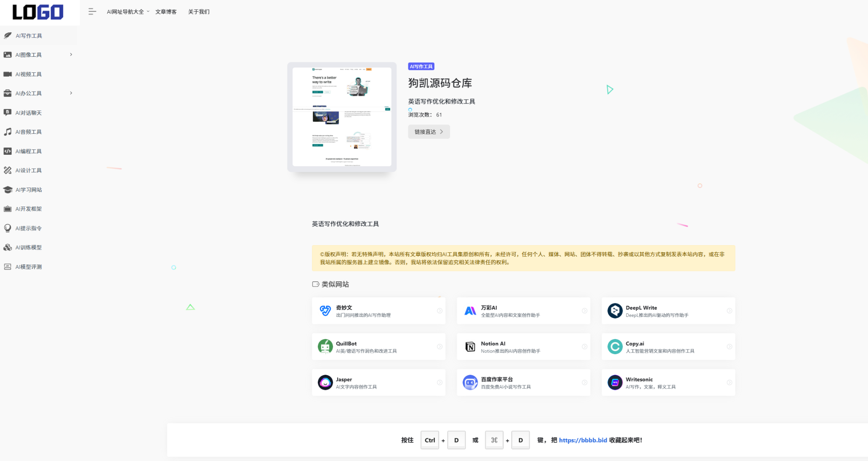The width and height of the screenshot is (868, 461).
Task: Click the LOGO site logo
Action: (x=38, y=12)
